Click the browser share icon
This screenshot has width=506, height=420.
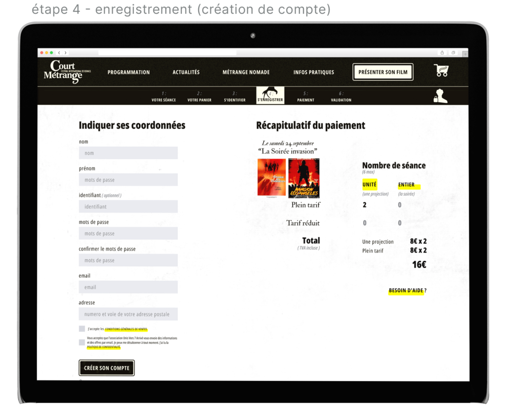click(x=442, y=53)
